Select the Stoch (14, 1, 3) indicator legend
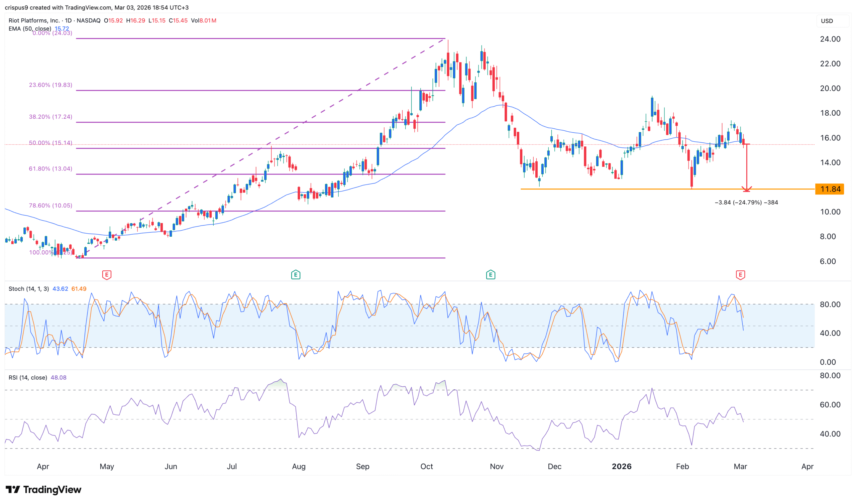 click(28, 289)
